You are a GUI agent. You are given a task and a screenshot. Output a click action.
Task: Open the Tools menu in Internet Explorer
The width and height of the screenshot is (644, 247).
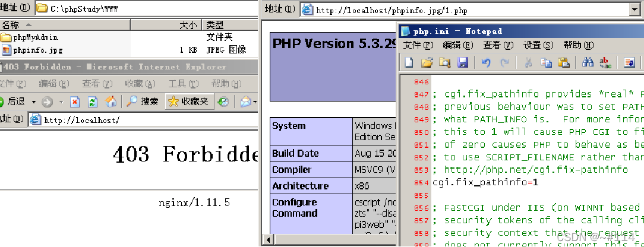click(183, 84)
